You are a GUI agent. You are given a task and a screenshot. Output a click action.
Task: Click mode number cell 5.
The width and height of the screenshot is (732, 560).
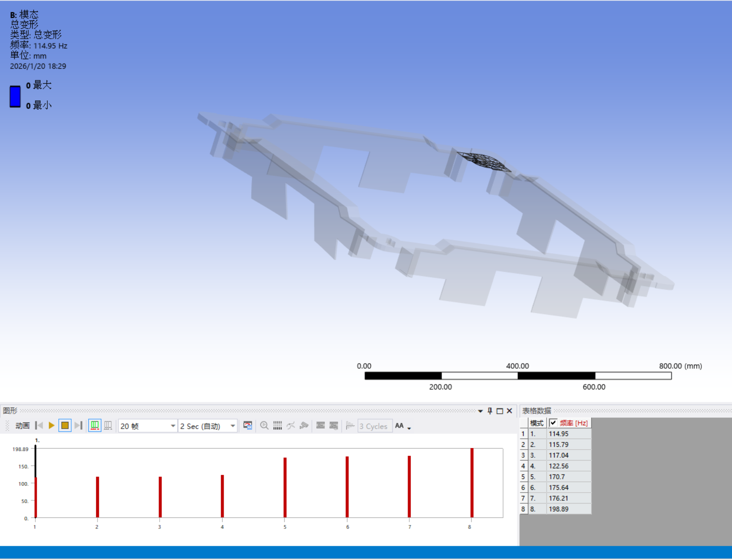tap(537, 477)
